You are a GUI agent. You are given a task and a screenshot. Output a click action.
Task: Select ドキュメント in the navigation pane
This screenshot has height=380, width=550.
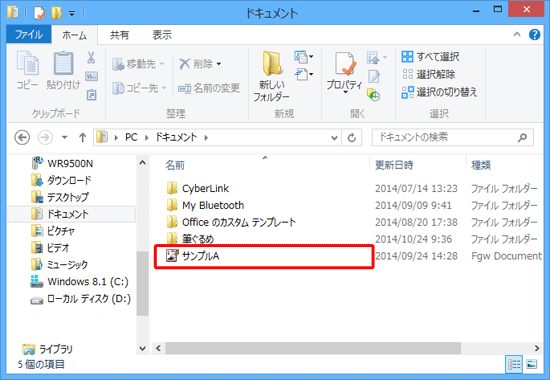pos(71,214)
